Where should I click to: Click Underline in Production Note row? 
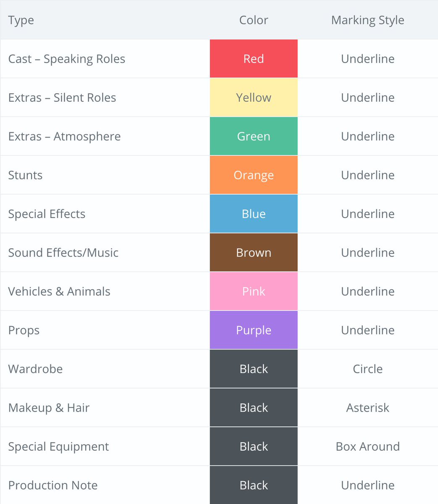[x=368, y=485]
